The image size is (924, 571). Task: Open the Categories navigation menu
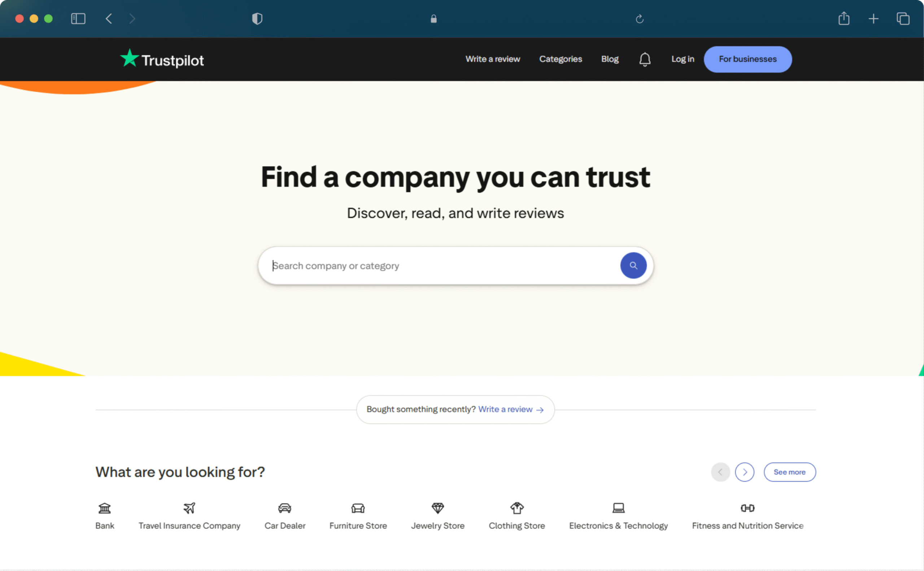point(561,59)
